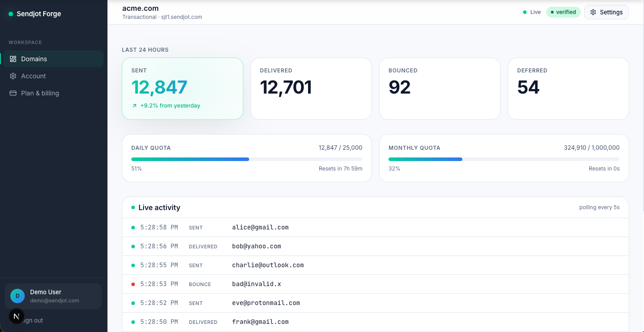Click the verified status badge
The image size is (644, 332).
563,12
